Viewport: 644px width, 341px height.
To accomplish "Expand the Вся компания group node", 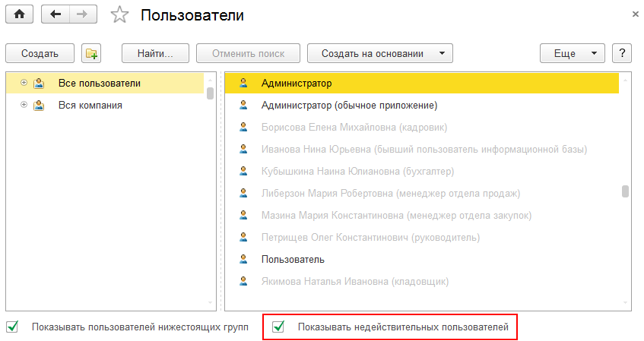I will click(x=24, y=106).
